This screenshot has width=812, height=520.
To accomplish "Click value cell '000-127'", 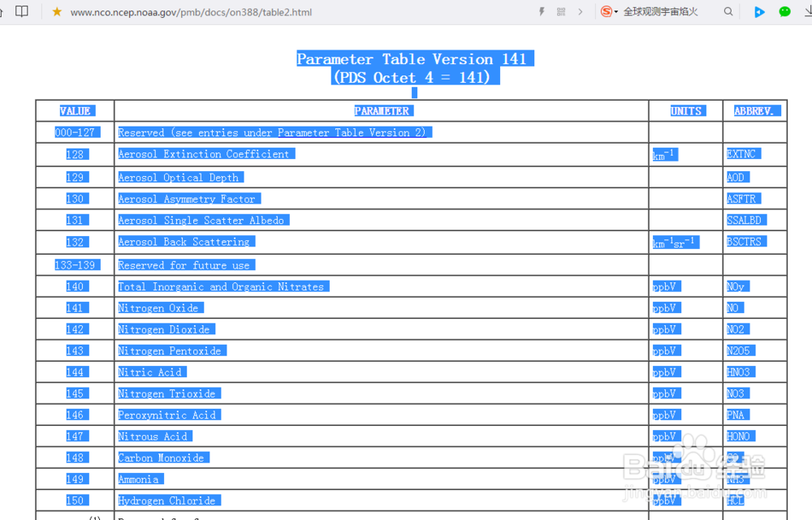I will 75,132.
